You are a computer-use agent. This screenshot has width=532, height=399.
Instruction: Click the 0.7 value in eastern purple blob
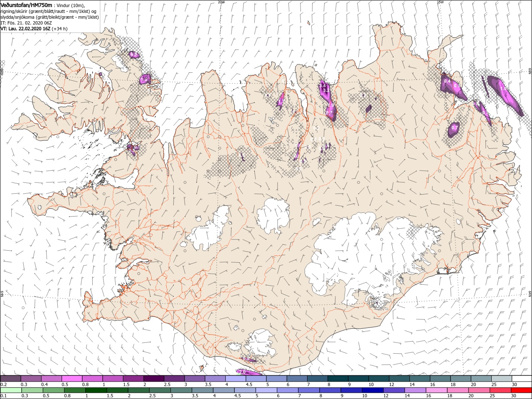click(455, 128)
